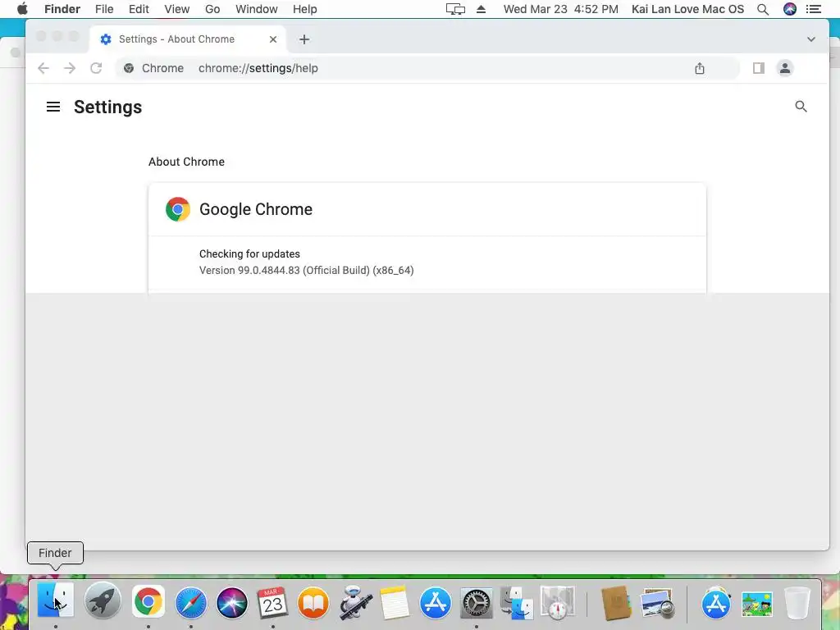Click the Wed Mar 23 4:52 PM clock
Viewport: 840px width, 630px height.
(x=561, y=9)
